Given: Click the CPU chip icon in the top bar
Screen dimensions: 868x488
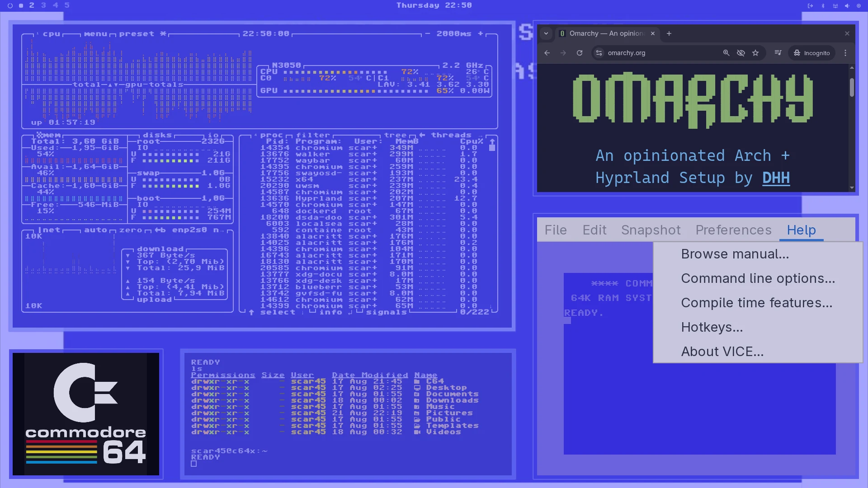Looking at the screenshot, I should click(x=858, y=6).
